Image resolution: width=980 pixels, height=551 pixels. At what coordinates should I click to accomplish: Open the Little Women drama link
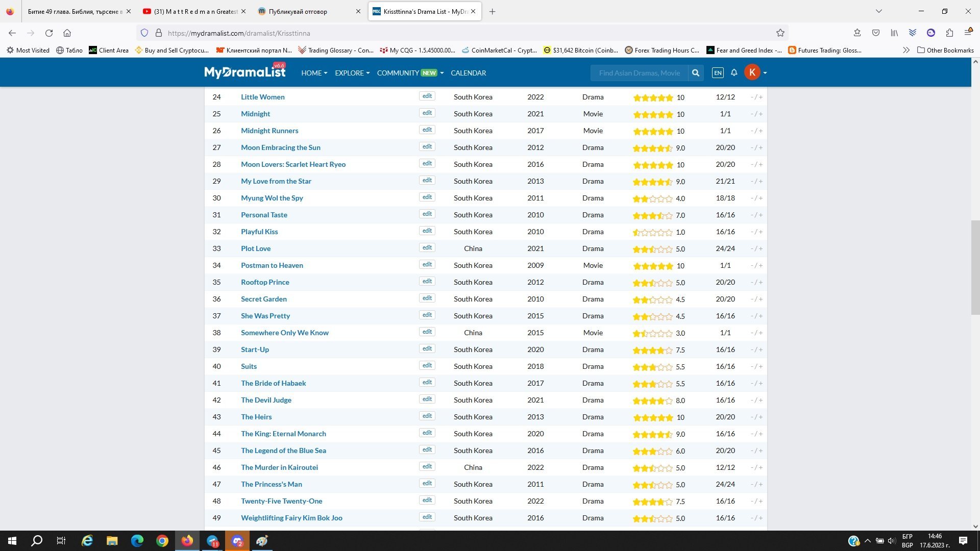[x=263, y=97]
